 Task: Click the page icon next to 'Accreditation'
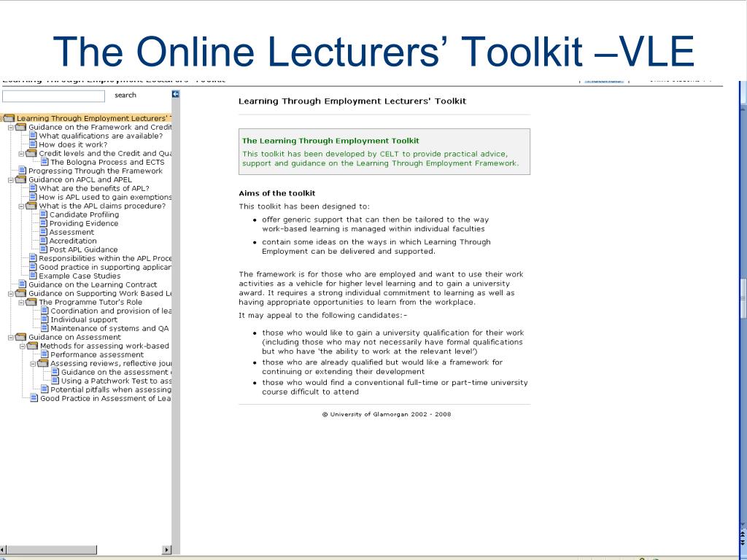point(43,241)
